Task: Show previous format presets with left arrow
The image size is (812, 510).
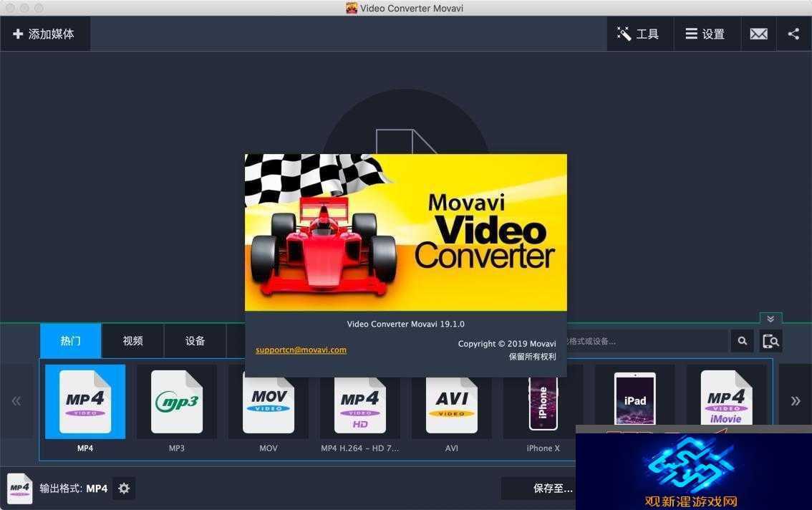Action: pyautogui.click(x=16, y=400)
